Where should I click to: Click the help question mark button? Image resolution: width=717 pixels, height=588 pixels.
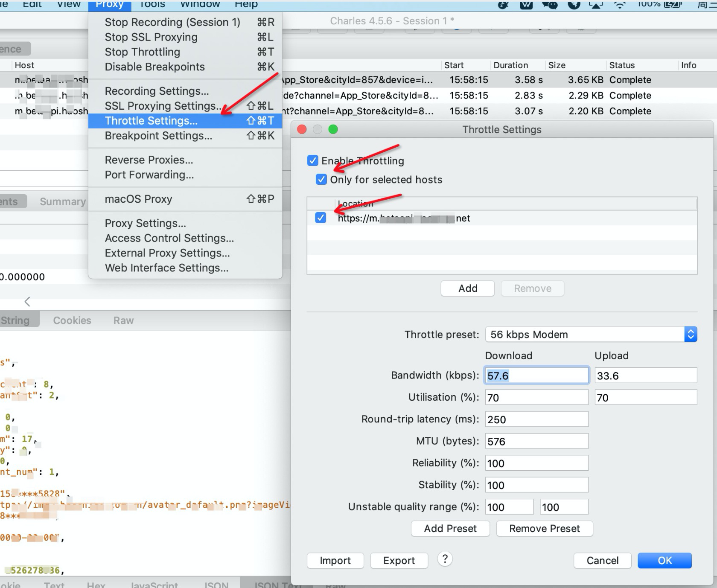[x=445, y=559]
